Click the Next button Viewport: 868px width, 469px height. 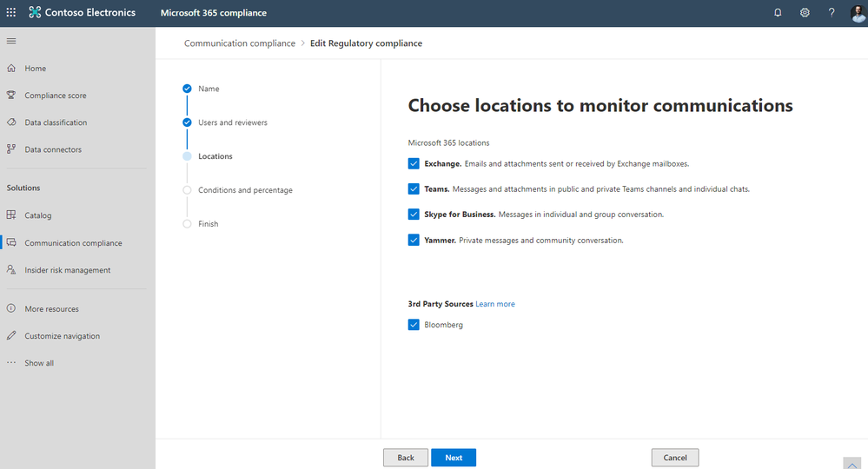pos(454,458)
